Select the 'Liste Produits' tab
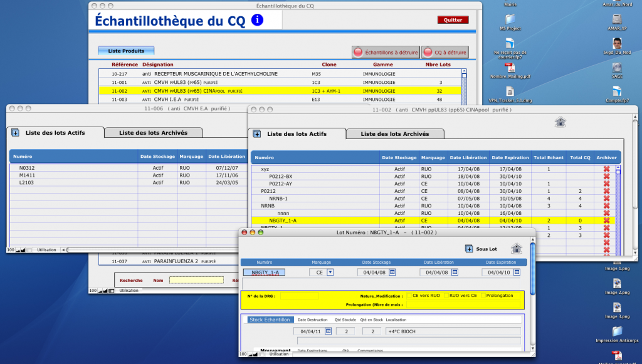642x364 pixels. click(x=126, y=51)
